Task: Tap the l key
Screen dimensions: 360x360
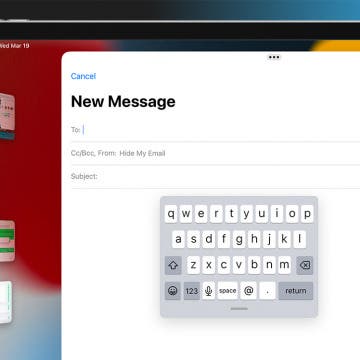Action: point(299,239)
